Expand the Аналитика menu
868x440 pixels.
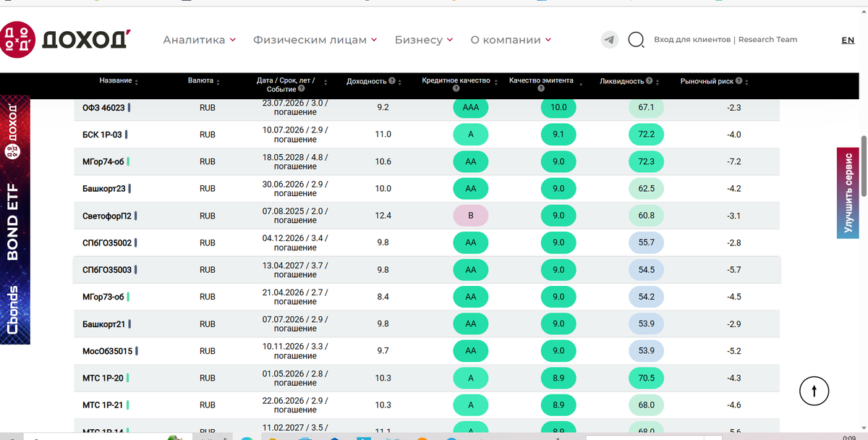199,40
